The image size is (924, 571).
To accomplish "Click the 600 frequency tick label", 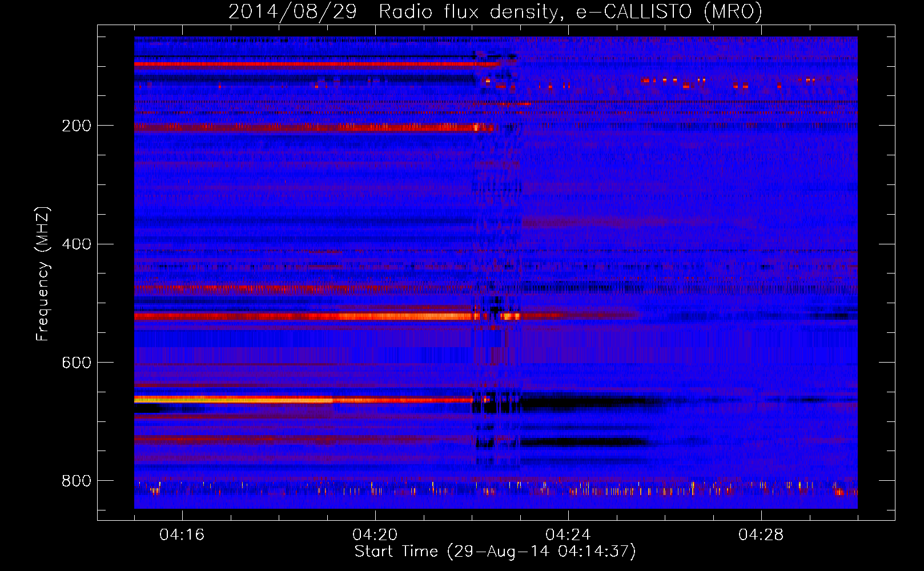I will [77, 363].
